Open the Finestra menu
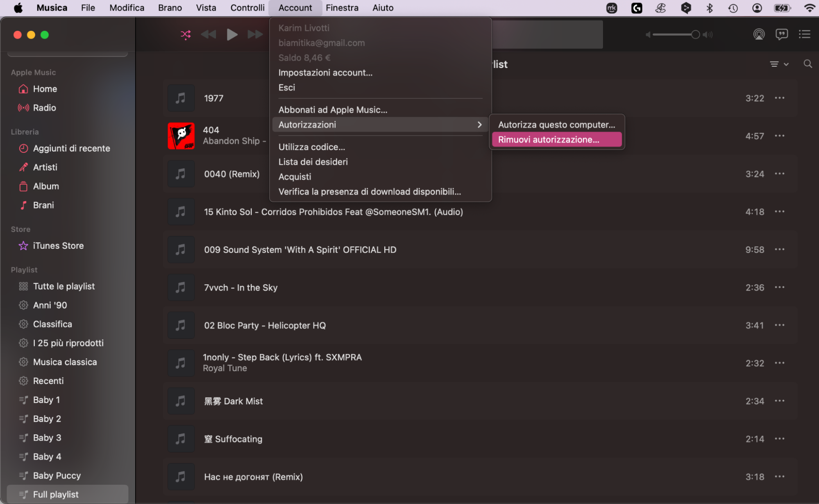 click(342, 8)
